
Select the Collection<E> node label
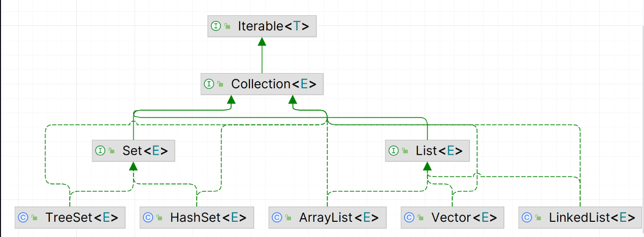pos(273,84)
